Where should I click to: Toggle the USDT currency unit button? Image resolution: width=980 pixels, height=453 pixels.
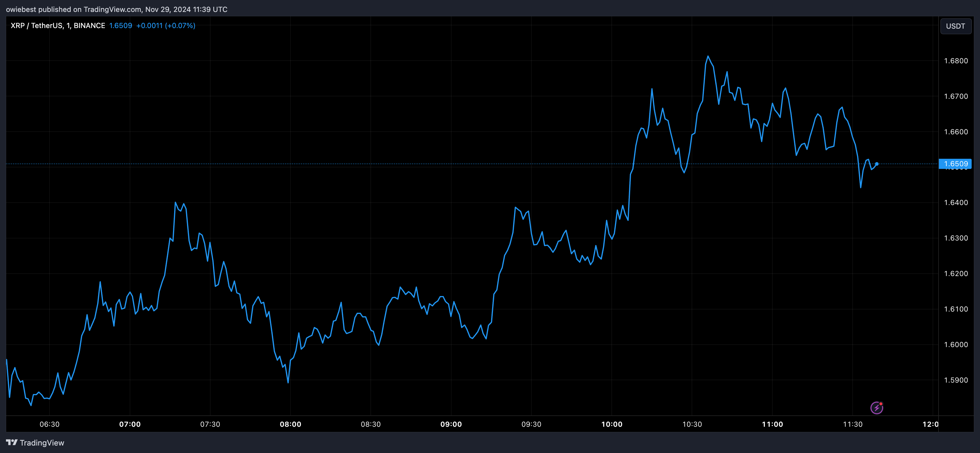click(956, 26)
